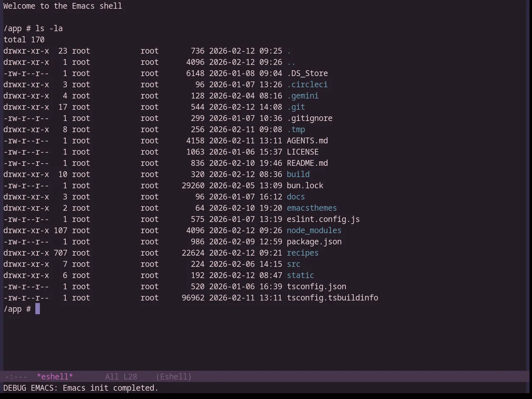This screenshot has width=532, height=399.
Task: Click the .gitignore file name
Action: [x=310, y=118]
